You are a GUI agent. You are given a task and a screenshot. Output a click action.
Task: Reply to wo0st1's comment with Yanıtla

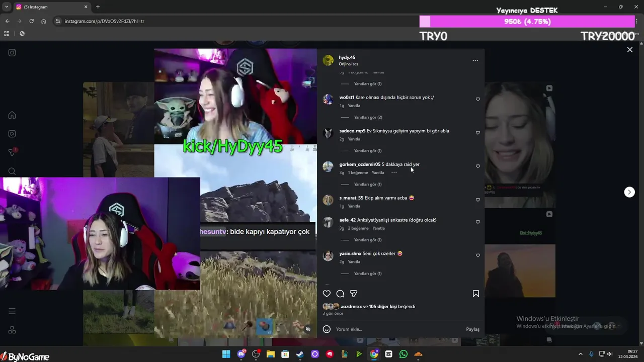click(354, 106)
